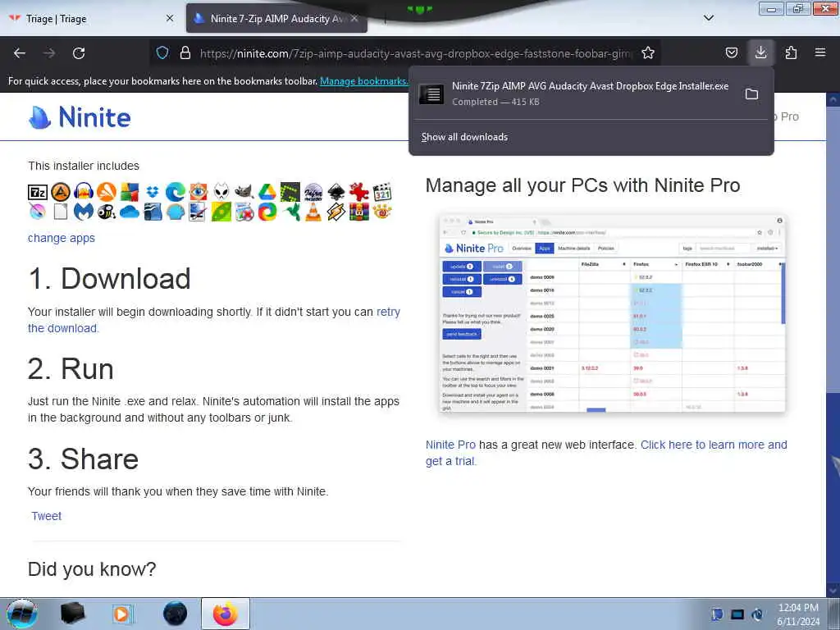
Task: Click the Winamp lightning icon
Action: pos(336,212)
